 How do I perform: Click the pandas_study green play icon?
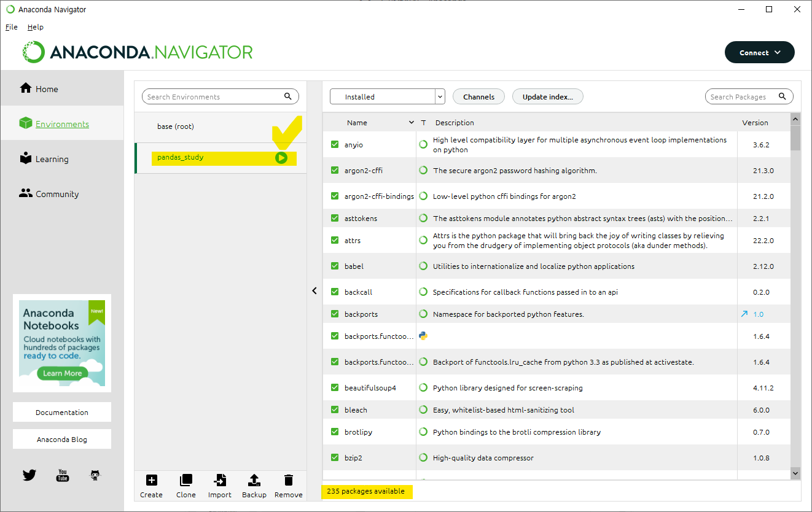tap(281, 158)
